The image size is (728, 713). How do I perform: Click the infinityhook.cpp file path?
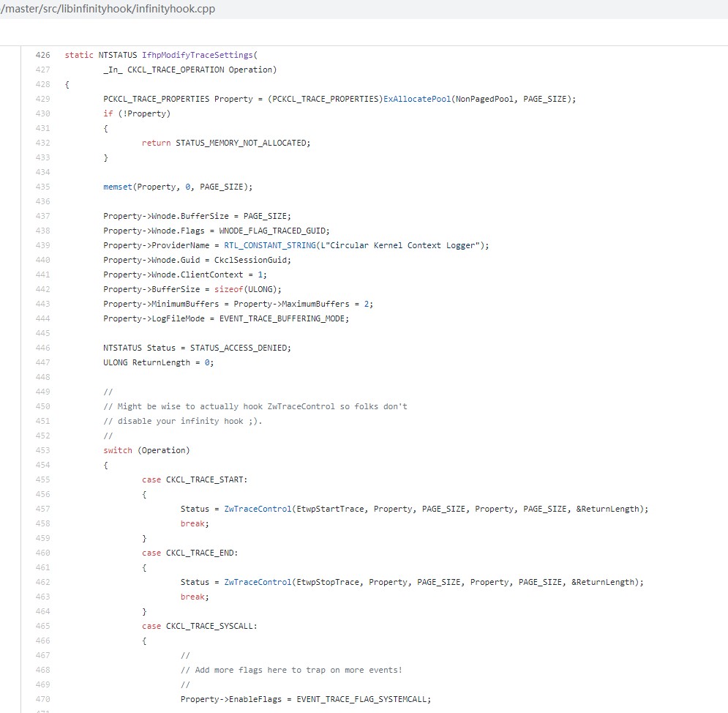tap(108, 9)
